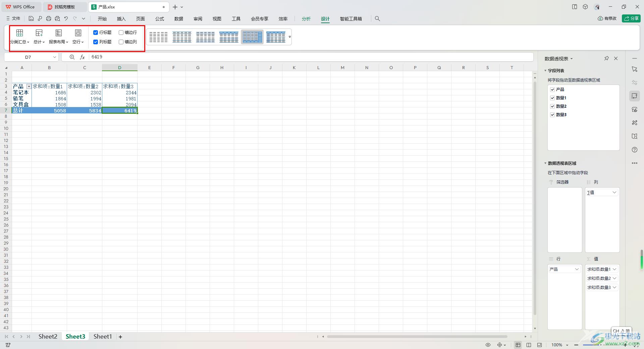Uncheck the 产品 field checkbox
The height and width of the screenshot is (349, 644).
[x=552, y=90]
